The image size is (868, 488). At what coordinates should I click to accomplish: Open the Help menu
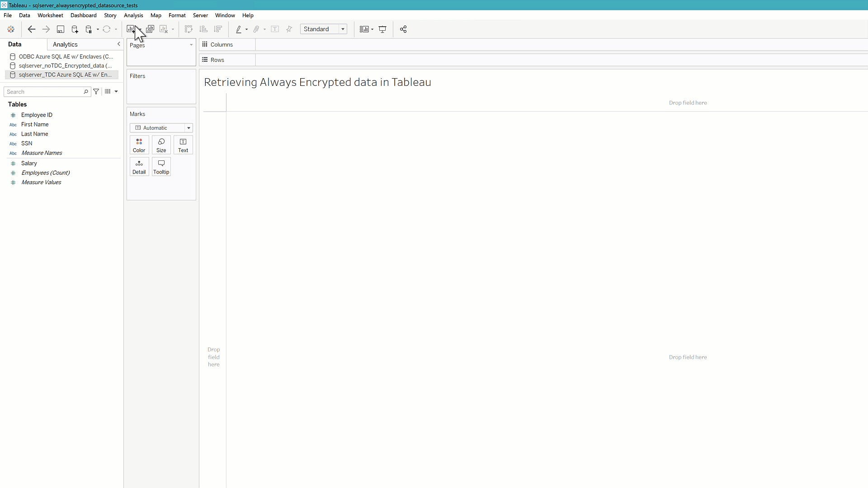[248, 15]
